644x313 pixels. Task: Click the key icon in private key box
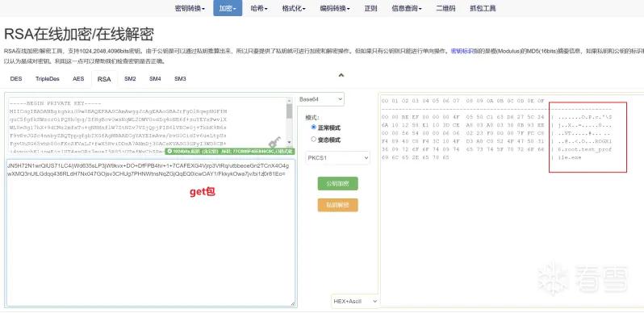[274, 143]
